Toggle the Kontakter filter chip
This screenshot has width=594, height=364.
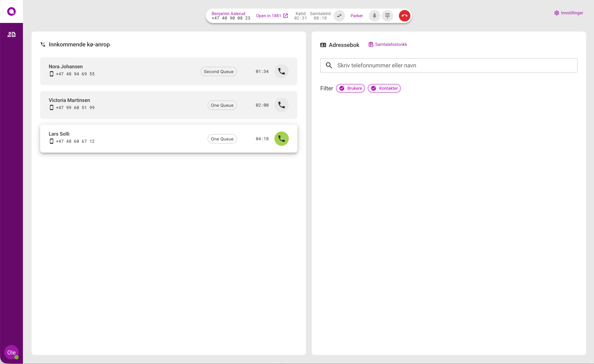[384, 88]
